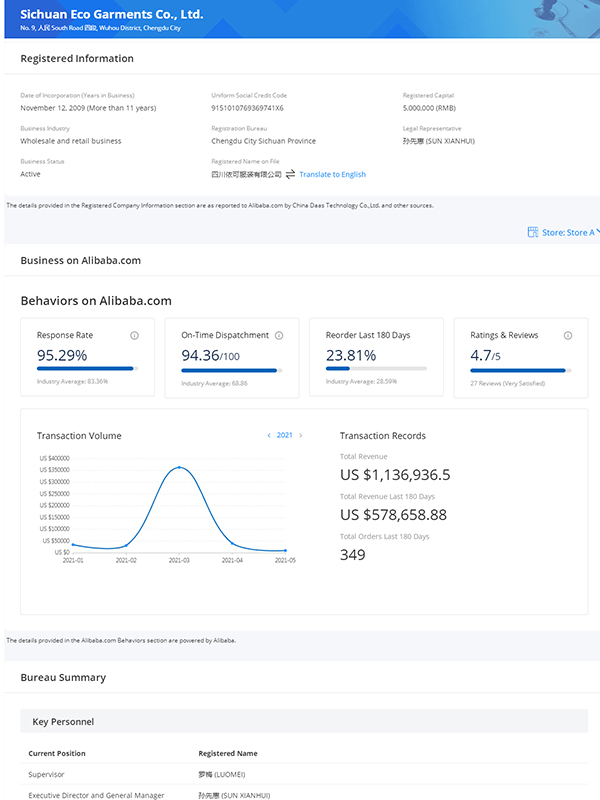Click the Ratings & Reviews progress bar
Screen dimensions: 600x800
point(520,370)
